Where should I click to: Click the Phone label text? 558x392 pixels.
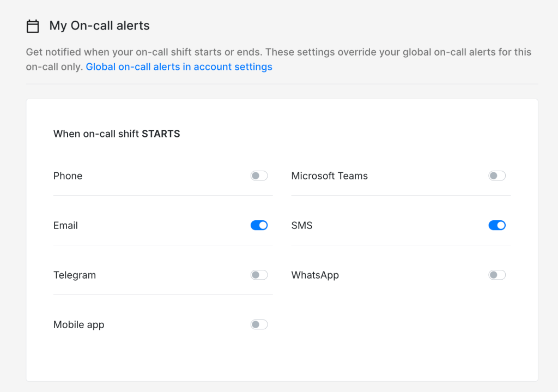pos(68,176)
